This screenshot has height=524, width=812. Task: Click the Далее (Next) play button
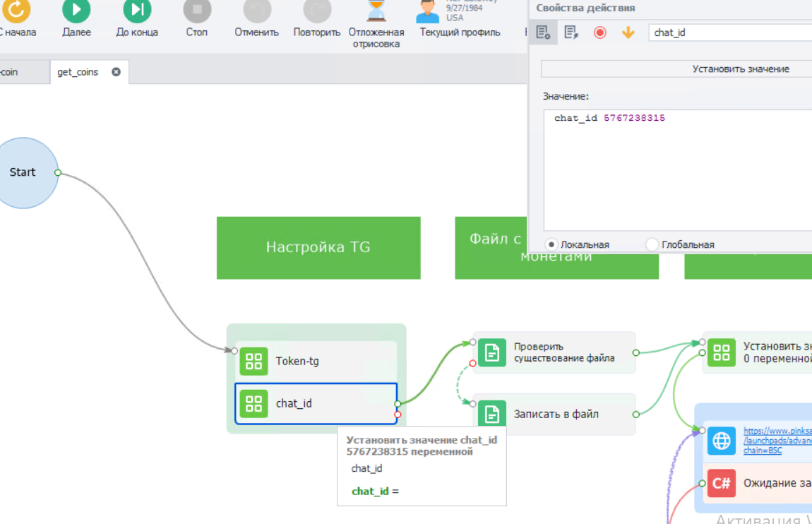coord(76,12)
